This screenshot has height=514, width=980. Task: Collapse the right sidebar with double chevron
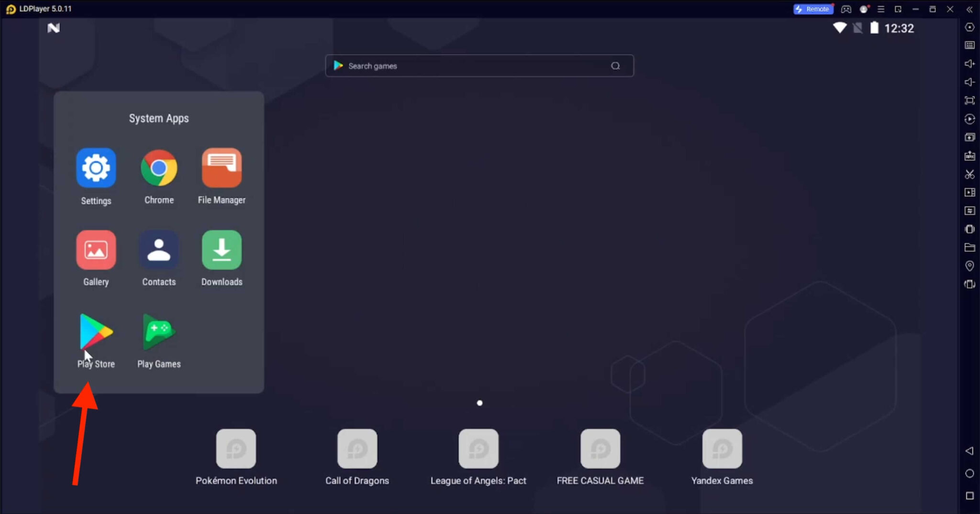coord(969,9)
